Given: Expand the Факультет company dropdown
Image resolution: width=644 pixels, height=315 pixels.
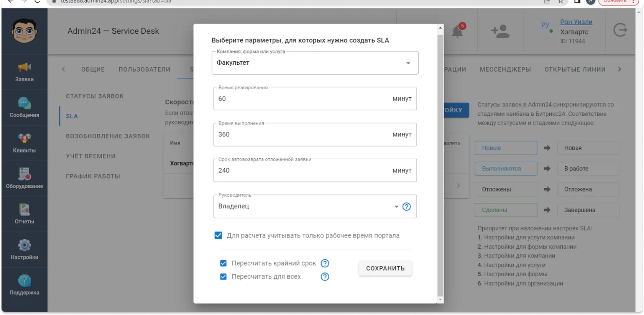Looking at the screenshot, I should click(x=315, y=63).
